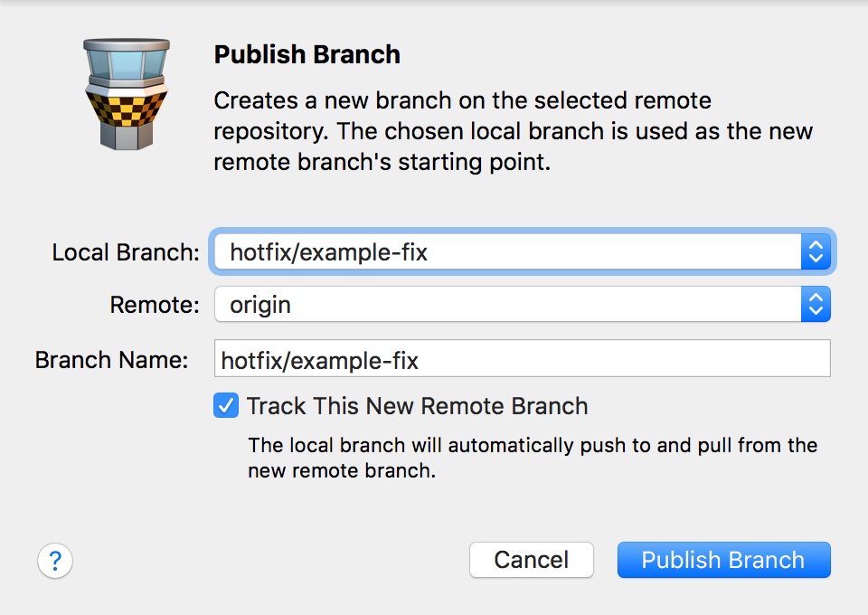Click the blue arrows on Remote popup

point(816,304)
